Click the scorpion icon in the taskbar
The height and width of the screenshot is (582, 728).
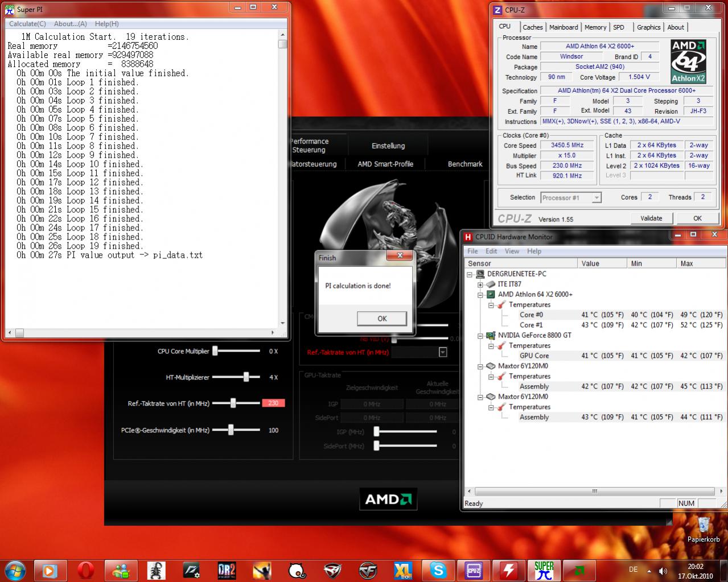pos(156,570)
